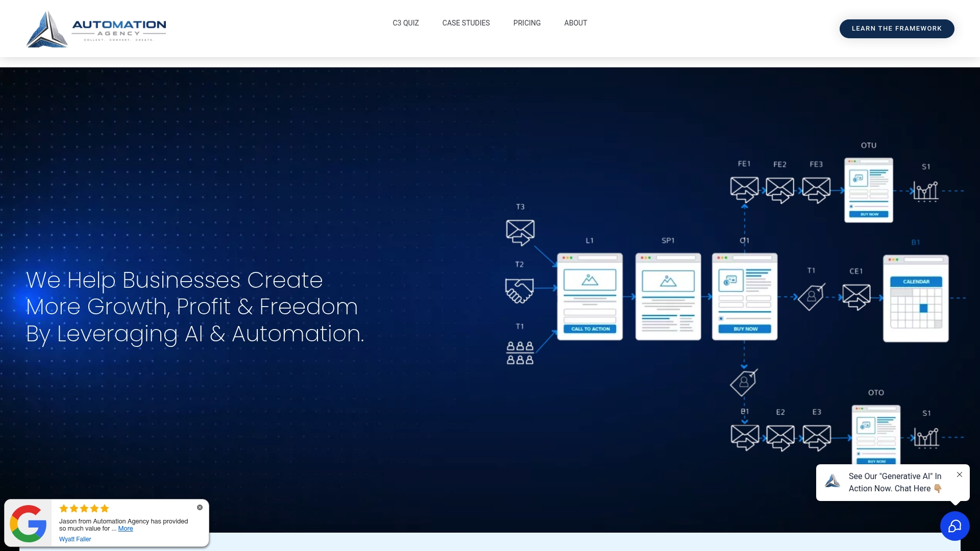Click the top S1 chart icon
Image resolution: width=980 pixels, height=551 pixels.
[x=926, y=191]
